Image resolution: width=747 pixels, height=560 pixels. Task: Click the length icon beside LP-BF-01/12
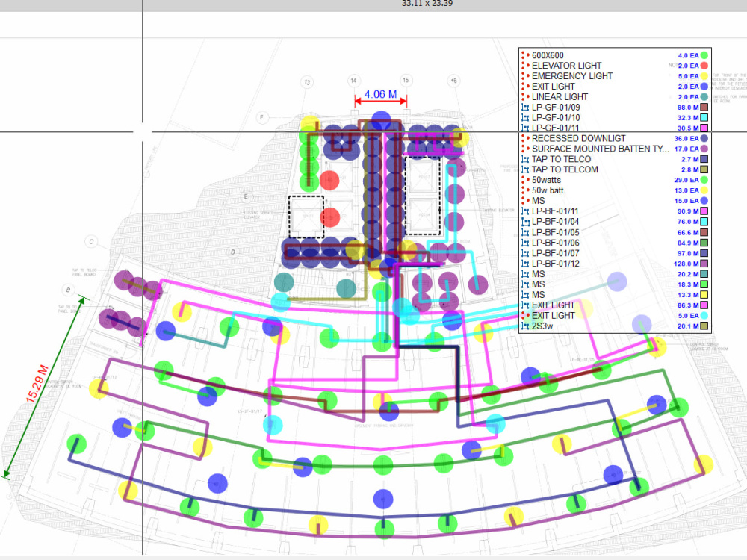(525, 264)
